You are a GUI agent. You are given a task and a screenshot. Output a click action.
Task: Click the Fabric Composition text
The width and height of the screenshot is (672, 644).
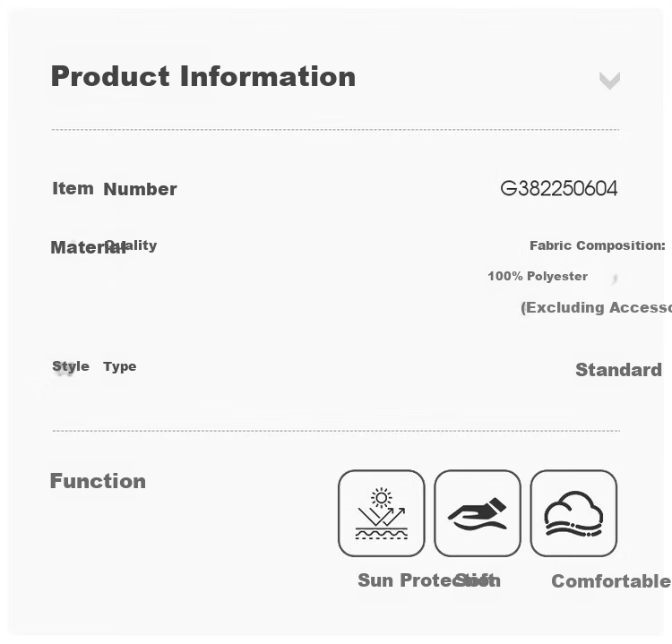(x=598, y=245)
